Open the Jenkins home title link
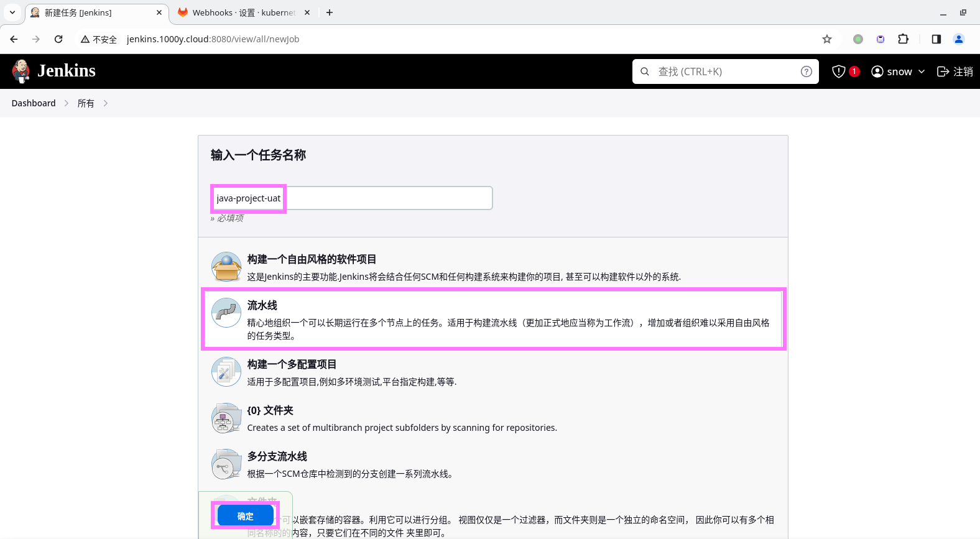 pyautogui.click(x=67, y=71)
